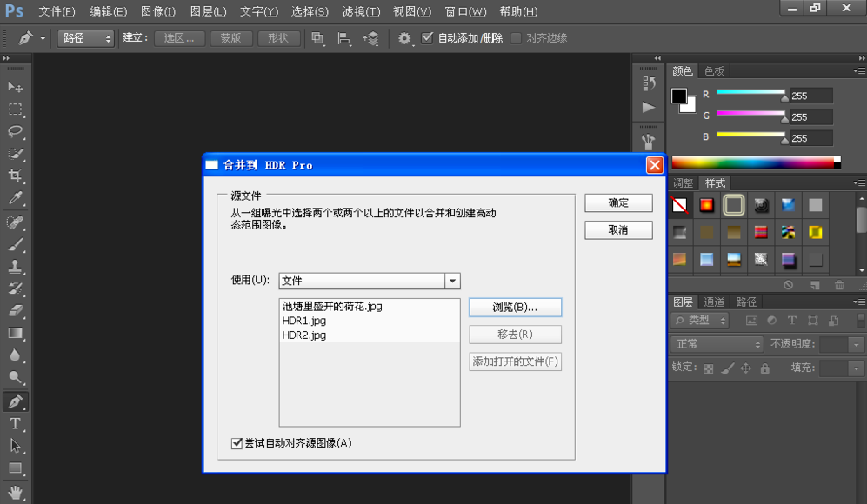Open the 滤镜(T) menu
This screenshot has width=867, height=504.
[360, 11]
